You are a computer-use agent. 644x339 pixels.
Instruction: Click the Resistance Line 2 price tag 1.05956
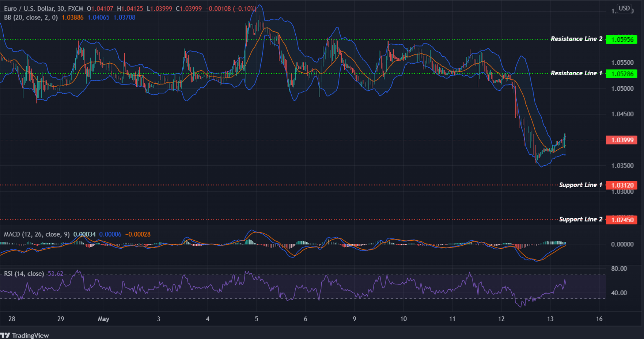tap(621, 39)
